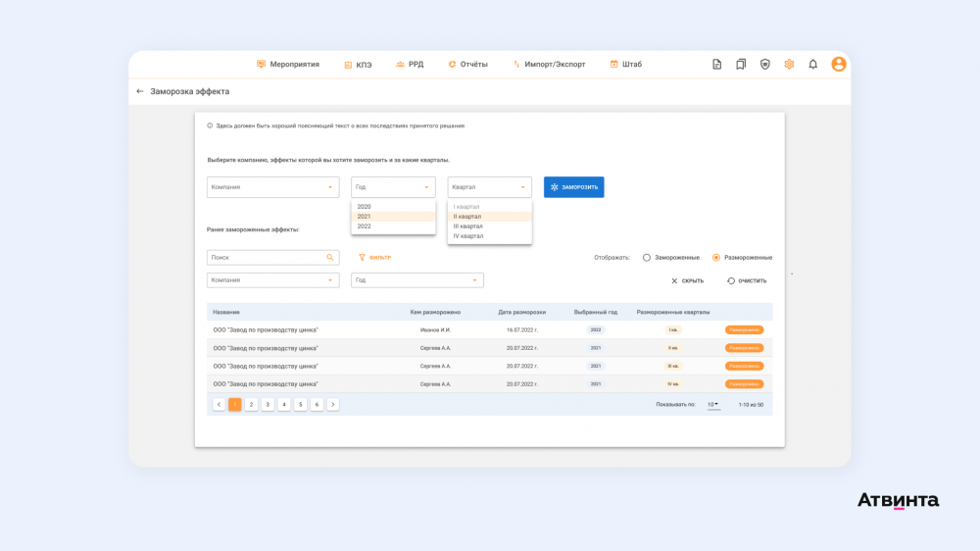980x551 pixels.
Task: Go to page 1
Action: (235, 405)
